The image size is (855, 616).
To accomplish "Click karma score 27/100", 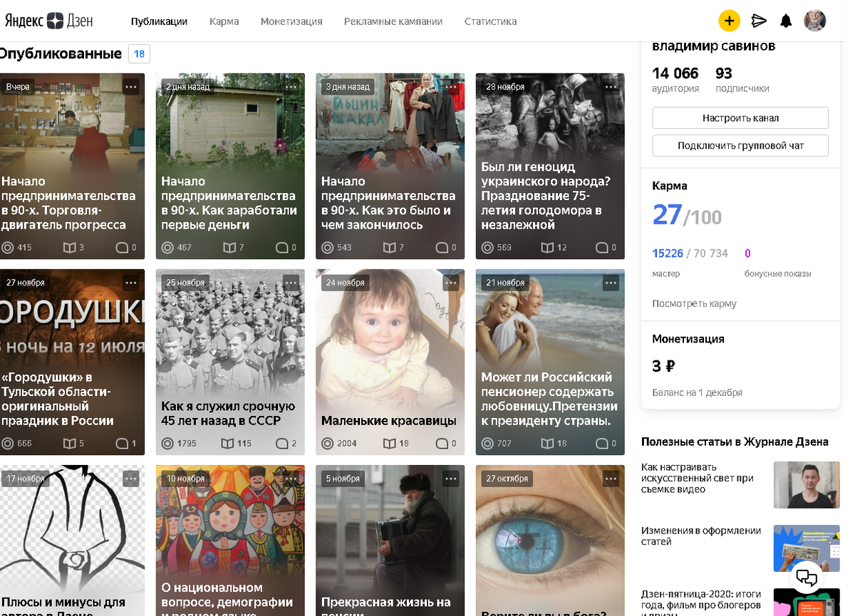I will [x=687, y=214].
